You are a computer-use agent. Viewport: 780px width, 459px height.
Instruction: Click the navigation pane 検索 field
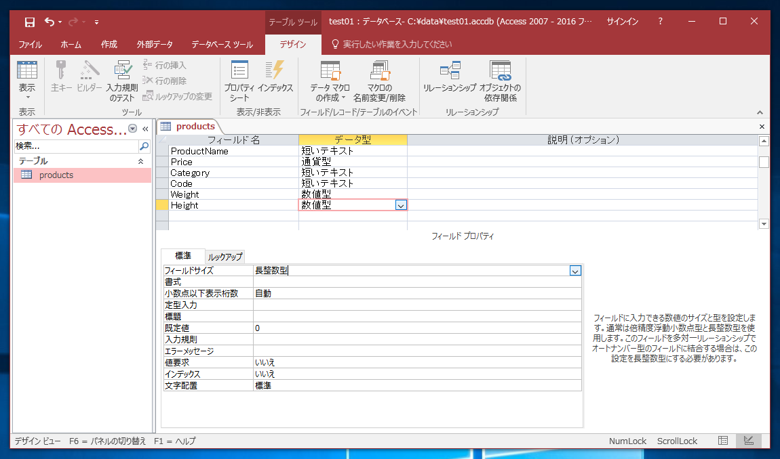(76, 146)
